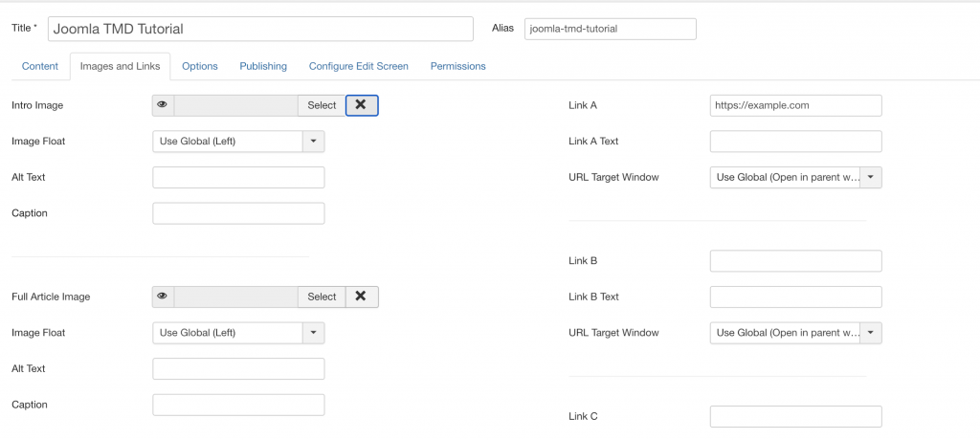Focus the Intro Image Caption field
The height and width of the screenshot is (440, 980).
238,213
